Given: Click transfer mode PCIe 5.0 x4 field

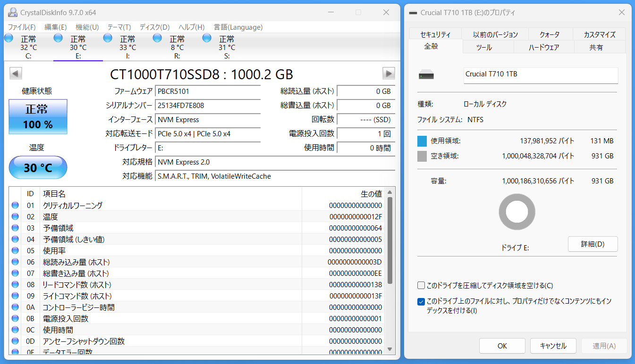Looking at the screenshot, I should click(208, 134).
